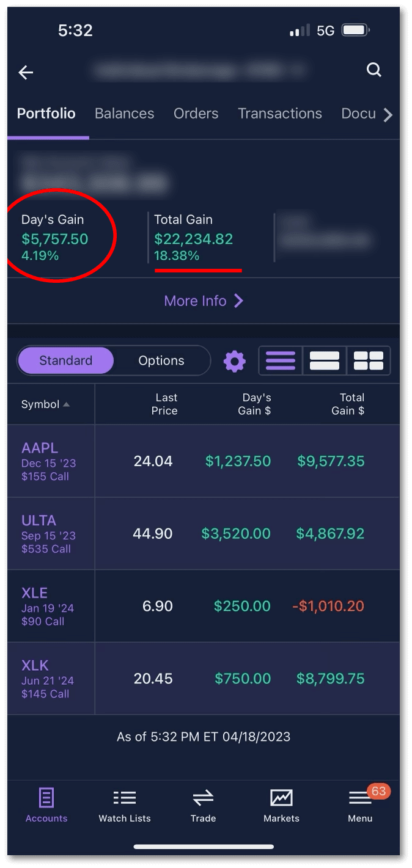
Task: Switch to compact list view icon
Action: [281, 360]
